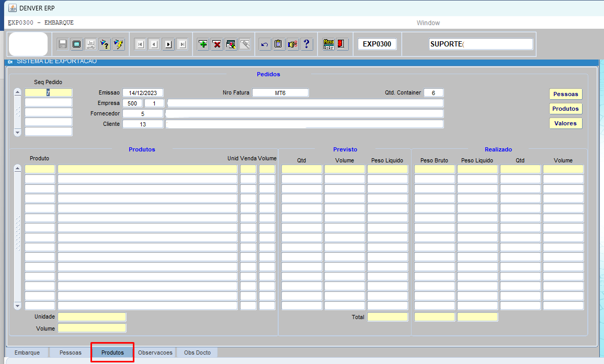
Task: Click the SUPORTE user field
Action: tap(481, 44)
